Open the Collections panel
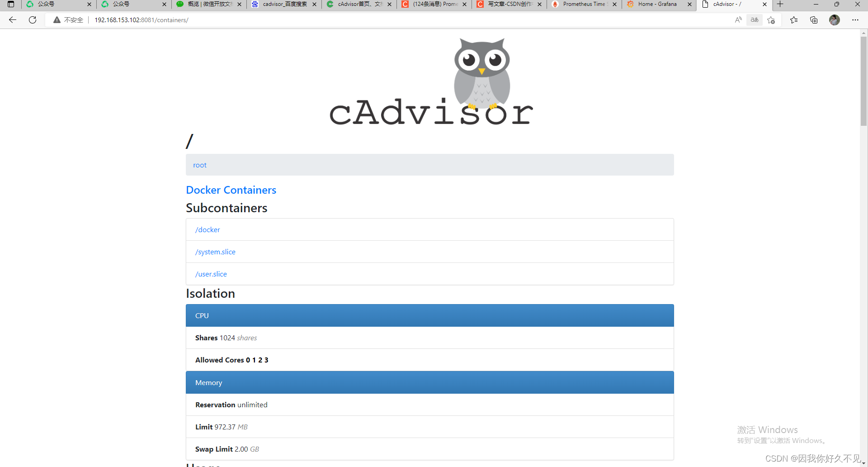The height and width of the screenshot is (467, 868). click(814, 20)
